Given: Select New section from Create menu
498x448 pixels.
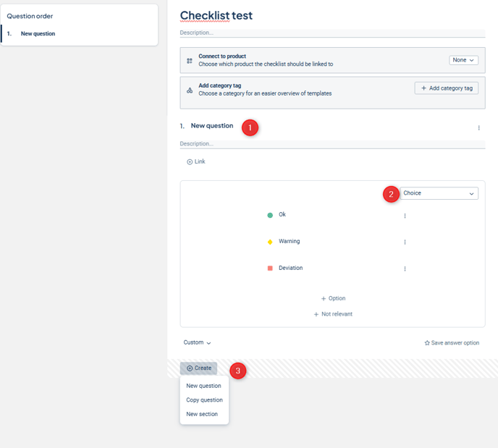Looking at the screenshot, I should click(202, 415).
